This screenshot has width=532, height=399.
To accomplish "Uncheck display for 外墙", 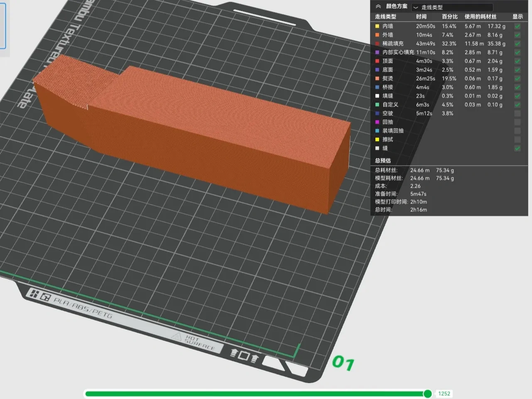I will tap(517, 35).
